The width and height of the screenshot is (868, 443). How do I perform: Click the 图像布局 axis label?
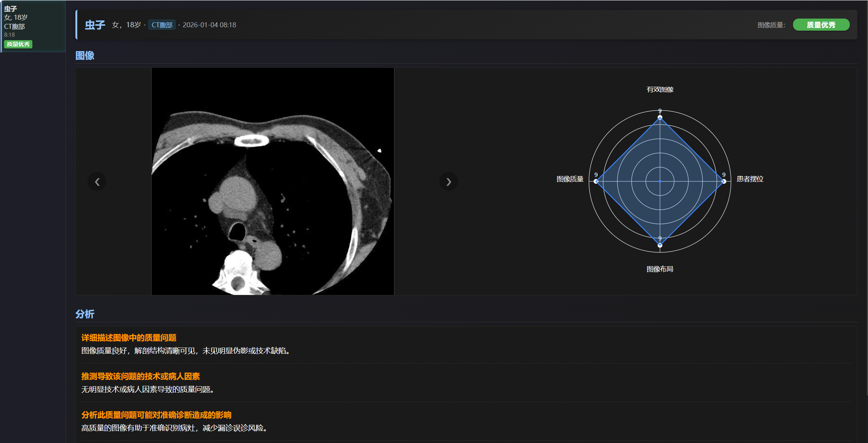(660, 269)
